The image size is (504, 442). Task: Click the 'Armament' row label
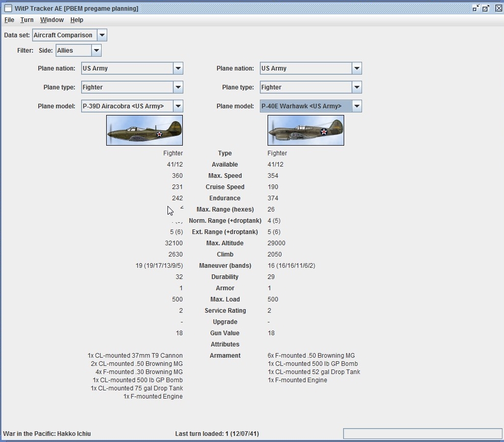pos(225,356)
